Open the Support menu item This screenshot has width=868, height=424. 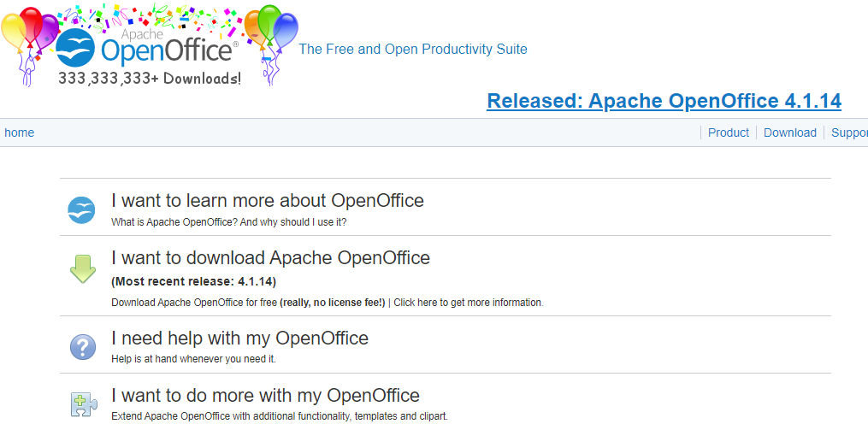[x=848, y=132]
